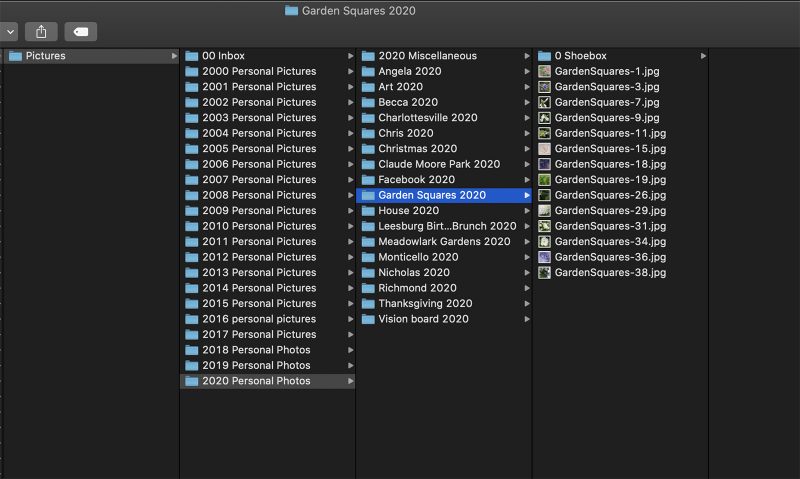Click the folder icon for 2014 Personal Pictures
This screenshot has width=800, height=479.
tap(191, 288)
